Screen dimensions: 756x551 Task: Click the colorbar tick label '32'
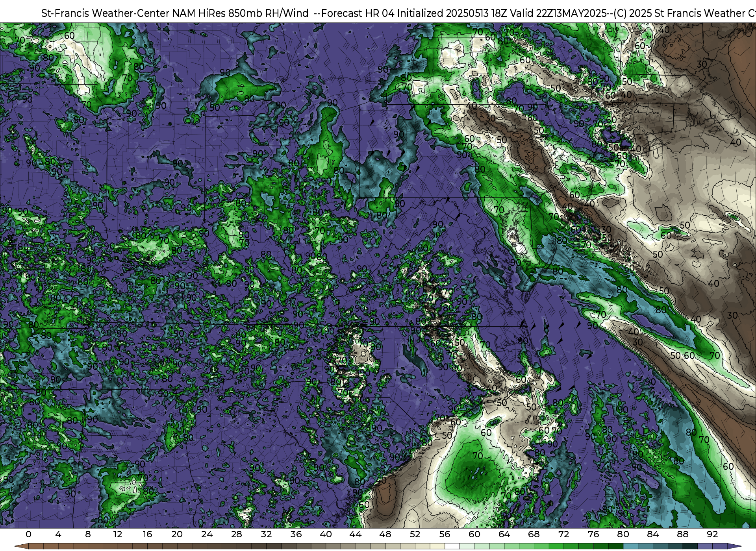click(266, 534)
